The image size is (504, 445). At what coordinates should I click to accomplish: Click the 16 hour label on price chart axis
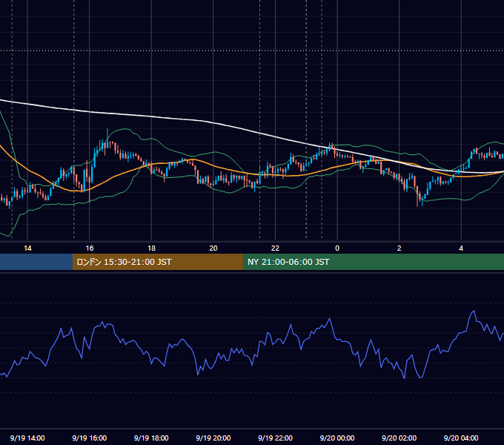click(x=90, y=248)
